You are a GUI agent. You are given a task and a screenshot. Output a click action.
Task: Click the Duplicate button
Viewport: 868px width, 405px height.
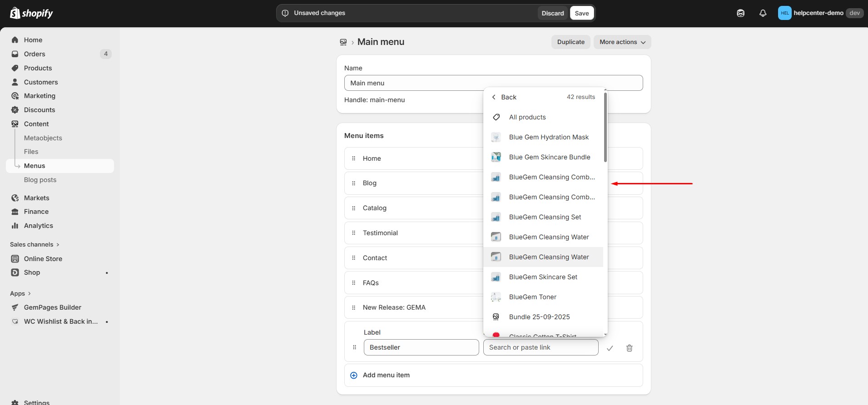tap(571, 42)
